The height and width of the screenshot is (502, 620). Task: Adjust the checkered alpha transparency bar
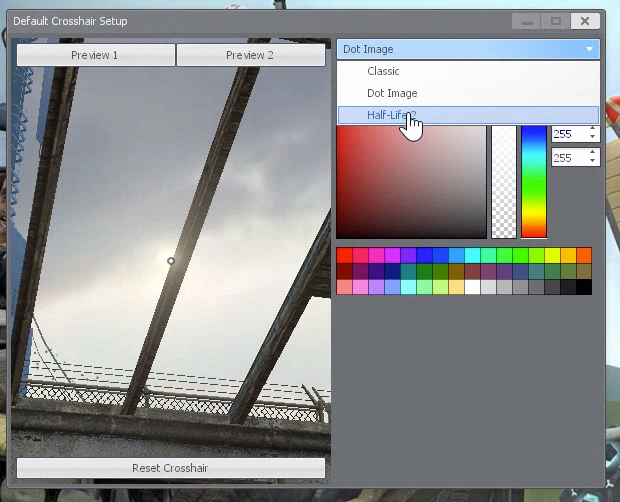click(504, 182)
